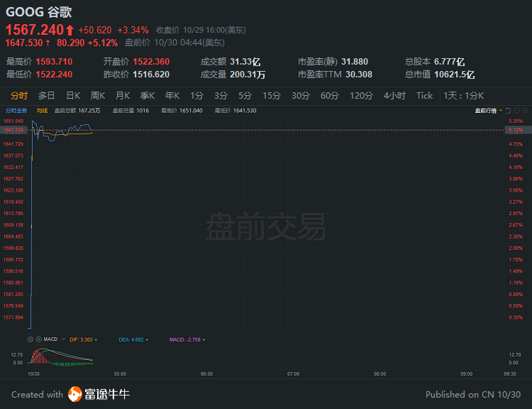Image resolution: width=532 pixels, height=409 pixels.
Task: Click the 市盈率TTM 30.308 value
Action: (359, 75)
